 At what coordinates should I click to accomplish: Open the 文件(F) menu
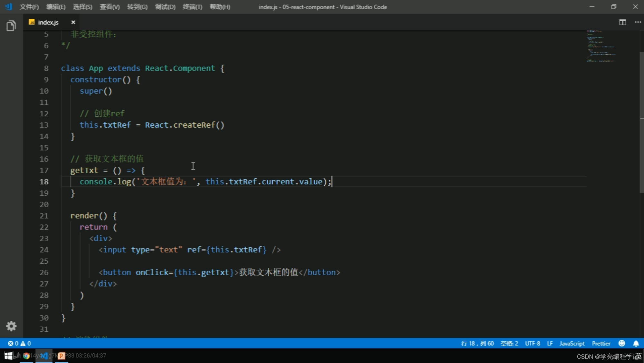pyautogui.click(x=29, y=7)
